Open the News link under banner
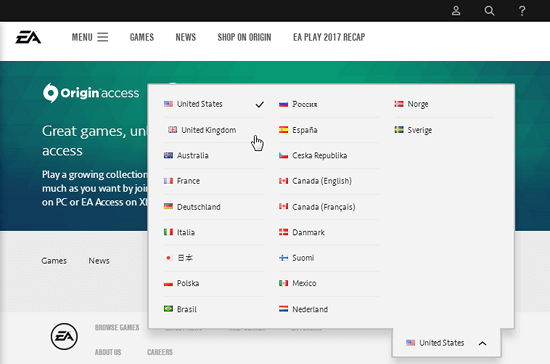The height and width of the screenshot is (364, 550). tap(99, 261)
